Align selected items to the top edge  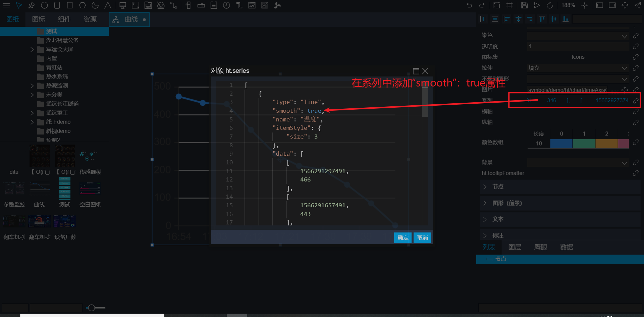(x=542, y=19)
